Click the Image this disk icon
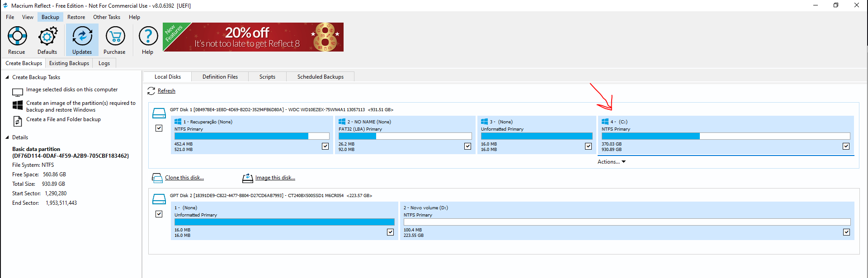 pos(248,178)
